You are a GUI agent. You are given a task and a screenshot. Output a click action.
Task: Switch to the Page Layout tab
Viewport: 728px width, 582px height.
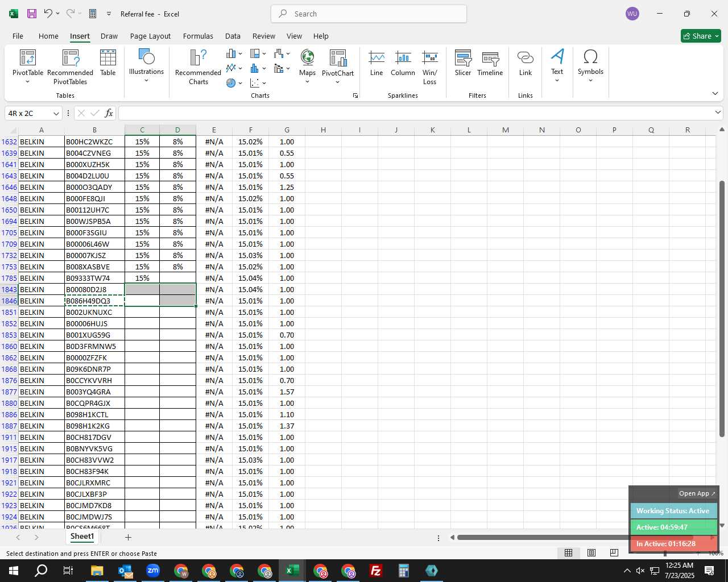150,36
